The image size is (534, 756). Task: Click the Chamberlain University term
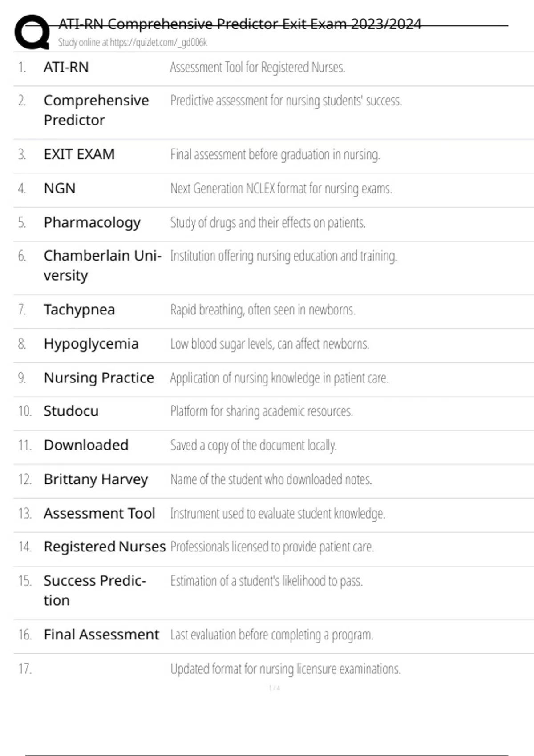(102, 265)
